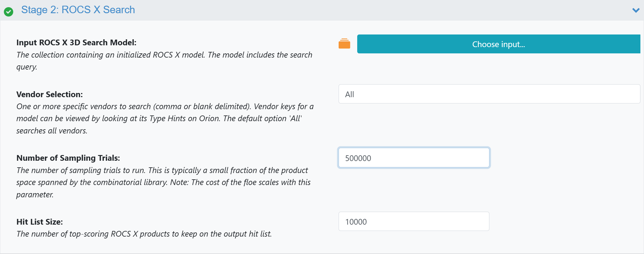Click the 'searches all vendors.' text line

(52, 131)
